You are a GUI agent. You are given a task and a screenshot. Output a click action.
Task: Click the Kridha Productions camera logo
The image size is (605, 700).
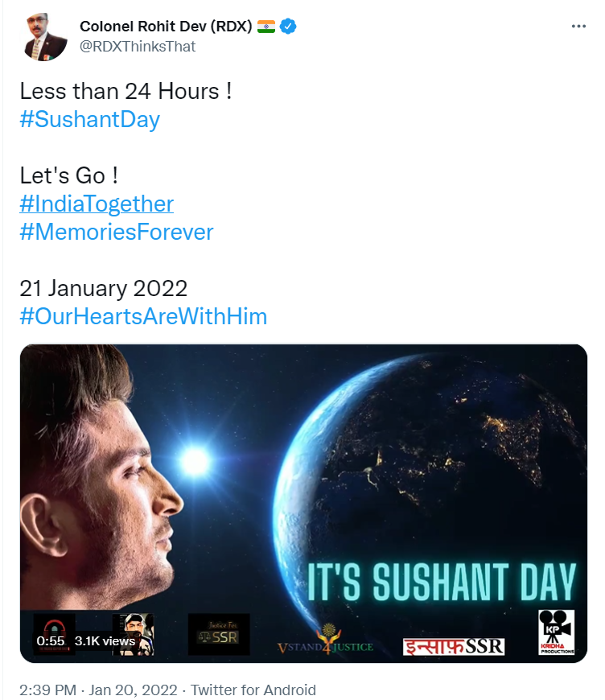tap(557, 632)
